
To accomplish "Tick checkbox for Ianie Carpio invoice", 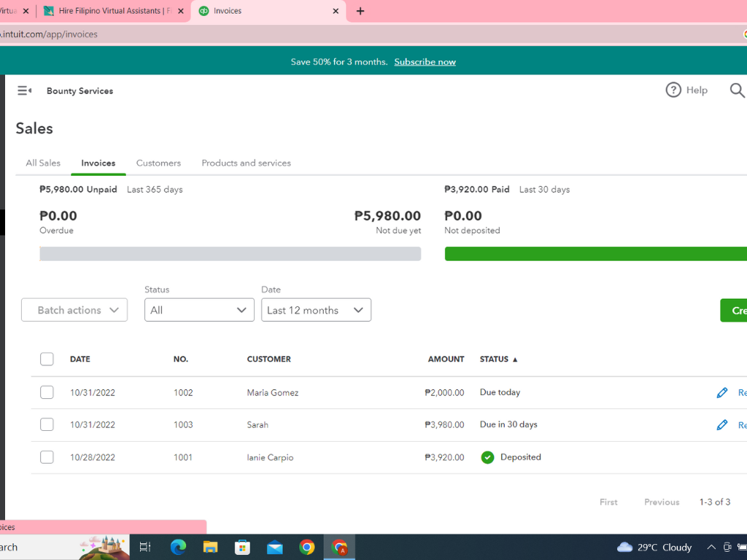I will pos(47,457).
